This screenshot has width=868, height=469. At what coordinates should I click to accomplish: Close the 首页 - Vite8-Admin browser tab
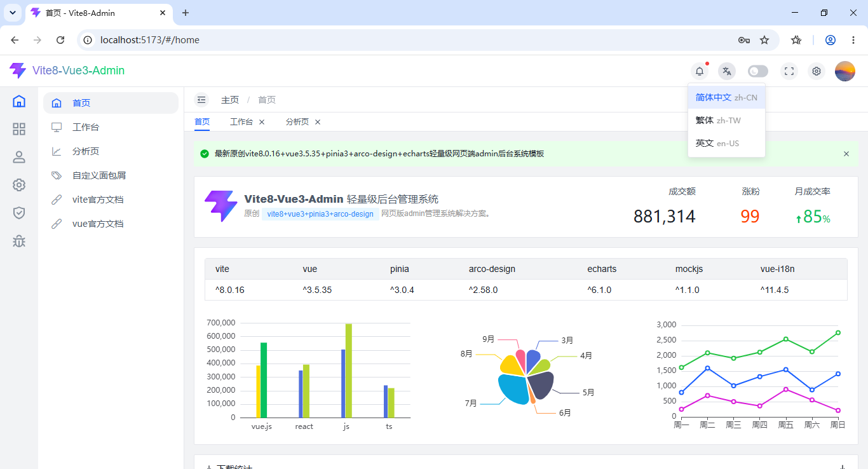tap(163, 13)
